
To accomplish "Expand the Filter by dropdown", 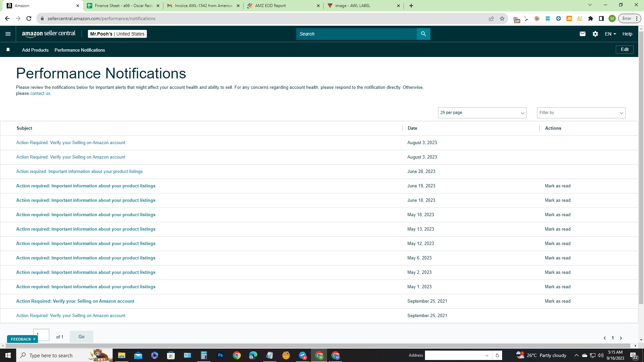I will (581, 113).
